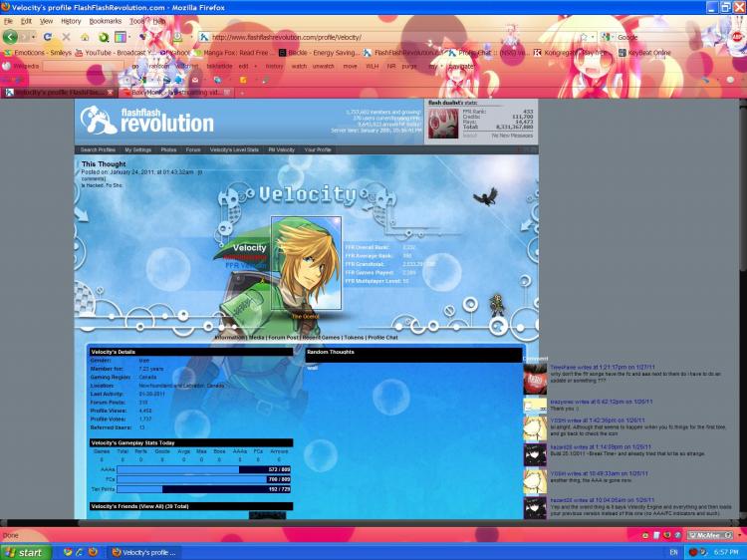Screen dimensions: 747x560
Task: Click the Velocity Link avatar picture
Action: 307,263
